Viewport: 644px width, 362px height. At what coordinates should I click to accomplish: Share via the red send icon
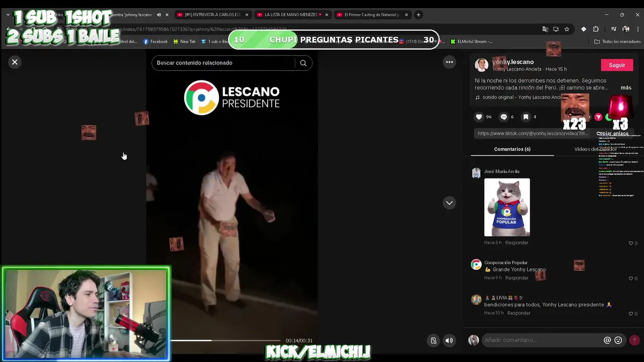(x=598, y=117)
